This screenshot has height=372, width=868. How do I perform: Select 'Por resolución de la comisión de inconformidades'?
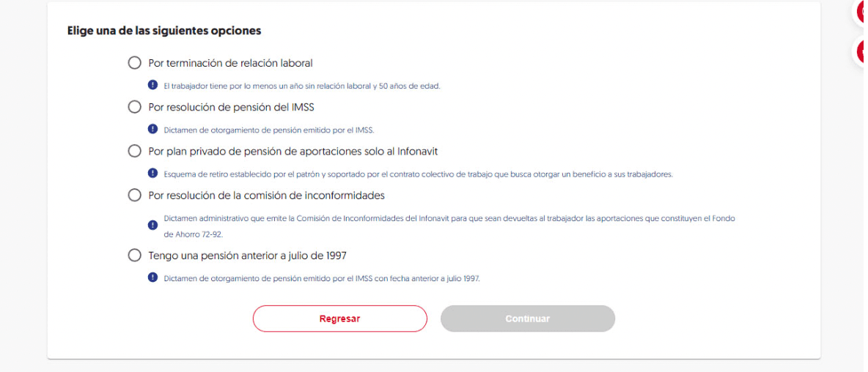coord(134,195)
